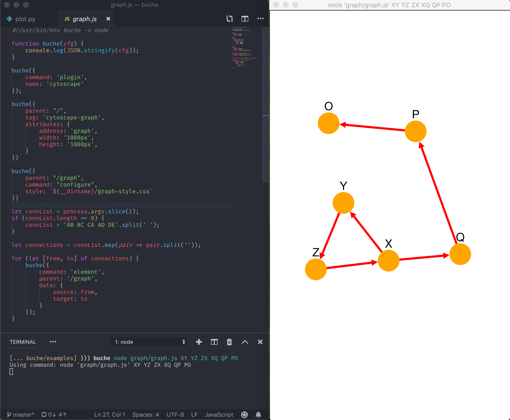The height and width of the screenshot is (420, 510).
Task: Maximize the terminal panel with the chevron
Action: tap(245, 342)
